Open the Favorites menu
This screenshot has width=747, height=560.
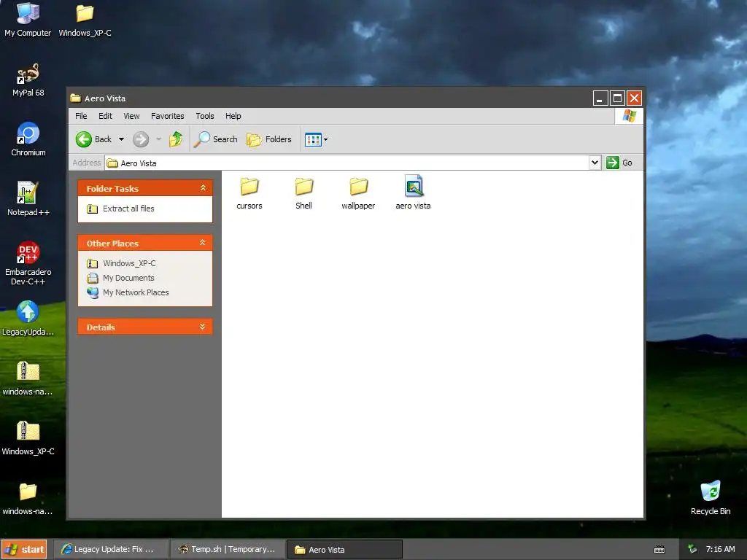[x=167, y=116]
